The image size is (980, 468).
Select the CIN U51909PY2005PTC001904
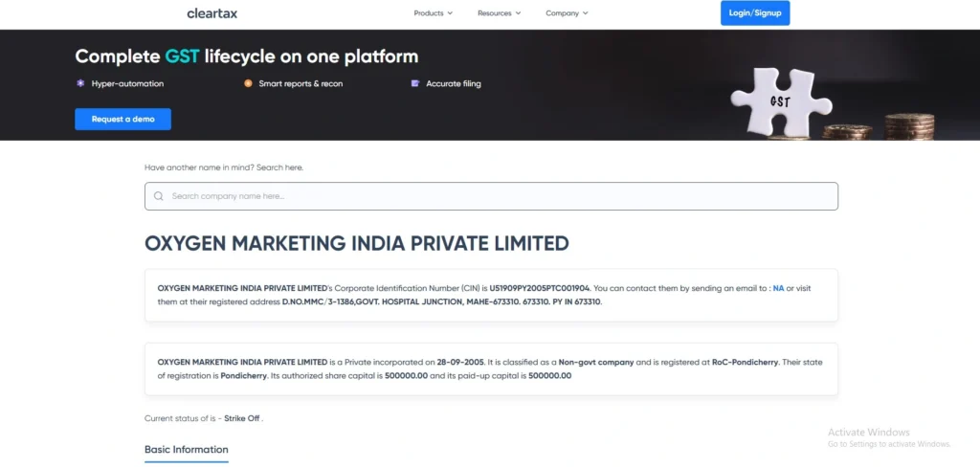(540, 289)
